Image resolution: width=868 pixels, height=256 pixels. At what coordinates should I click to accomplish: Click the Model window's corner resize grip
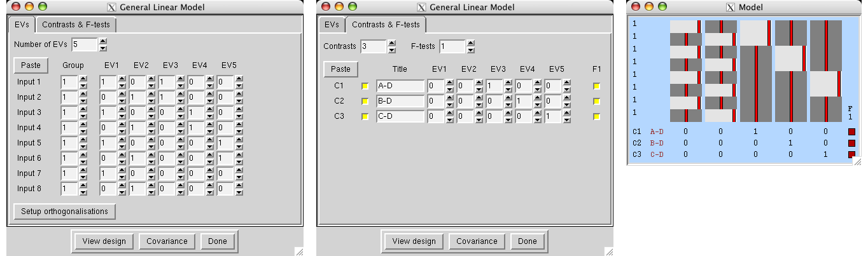point(856,161)
